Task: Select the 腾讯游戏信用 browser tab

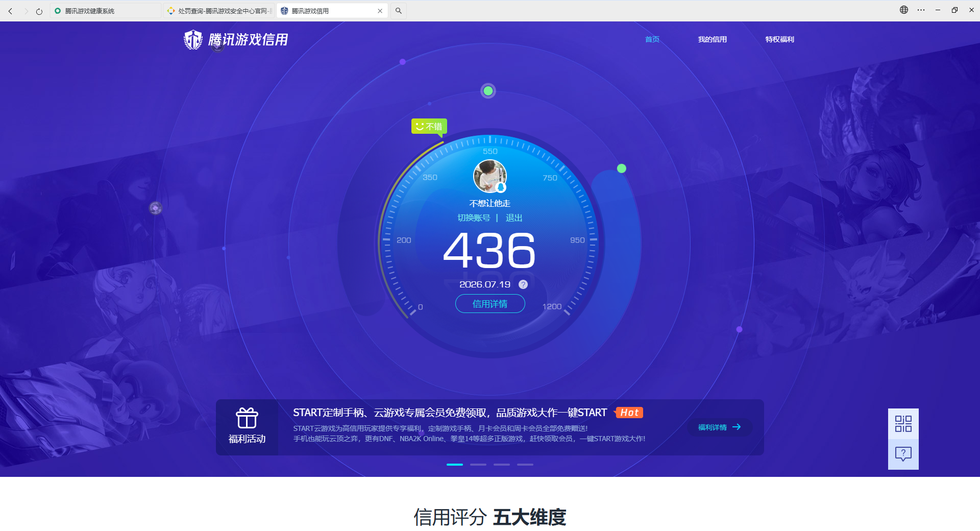Action: point(332,11)
